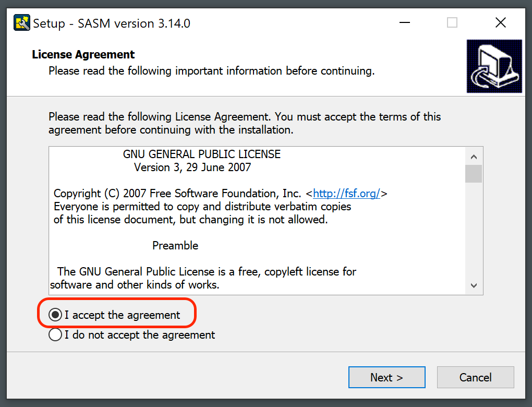Click the "Preamble" heading in license text
532x407 pixels.
pos(175,245)
